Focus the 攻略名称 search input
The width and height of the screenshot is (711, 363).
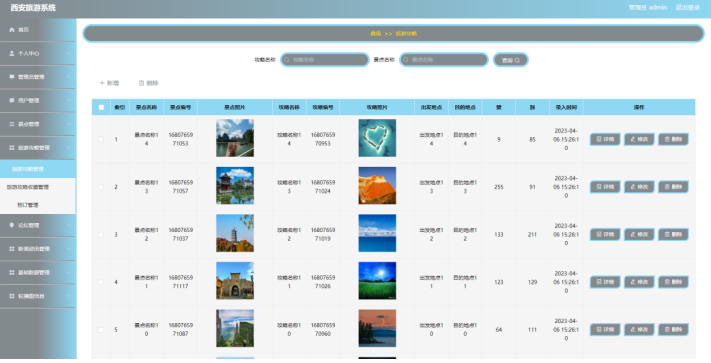[325, 60]
